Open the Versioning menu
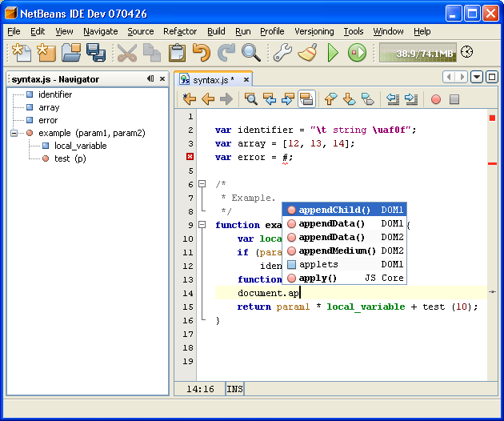Image resolution: width=504 pixels, height=421 pixels. coord(314,31)
